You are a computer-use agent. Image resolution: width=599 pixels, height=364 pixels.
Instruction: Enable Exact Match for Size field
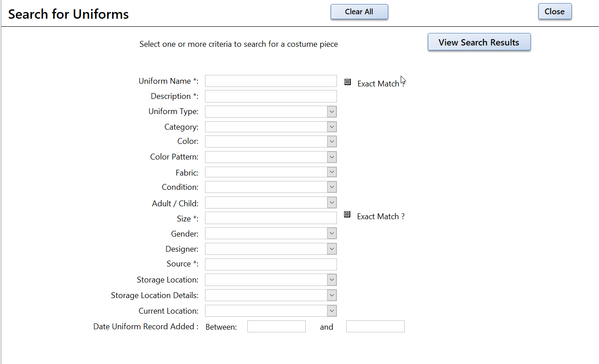pyautogui.click(x=347, y=214)
